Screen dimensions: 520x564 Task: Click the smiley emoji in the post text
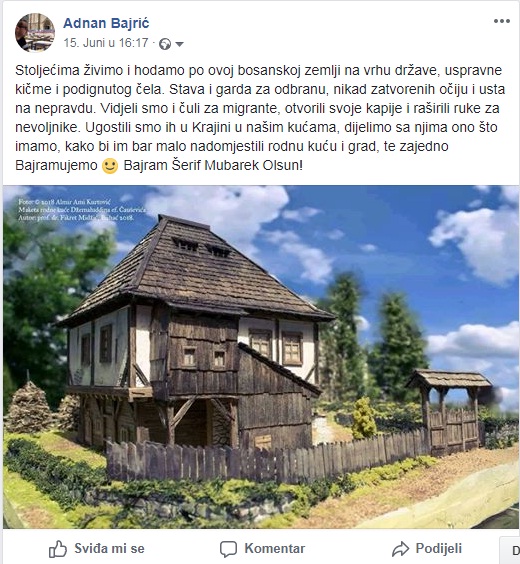(110, 166)
